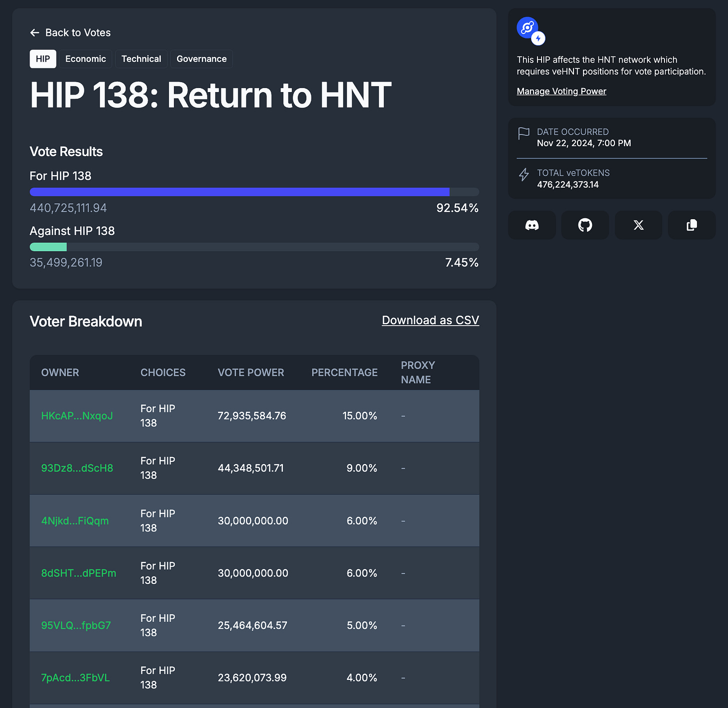
Task: Click the OWNER column header
Action: point(60,373)
